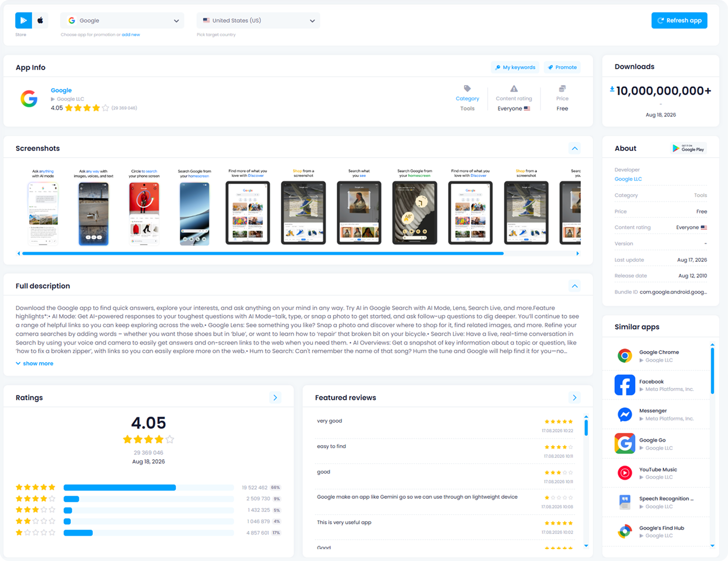Click the Google app logo in App Info
The width and height of the screenshot is (728, 561).
pyautogui.click(x=29, y=99)
